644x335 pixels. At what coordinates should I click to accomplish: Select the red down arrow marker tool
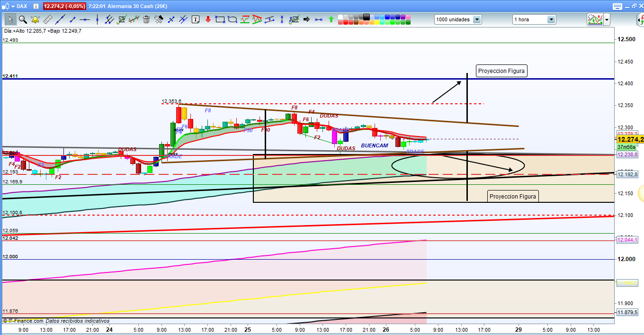208,19
